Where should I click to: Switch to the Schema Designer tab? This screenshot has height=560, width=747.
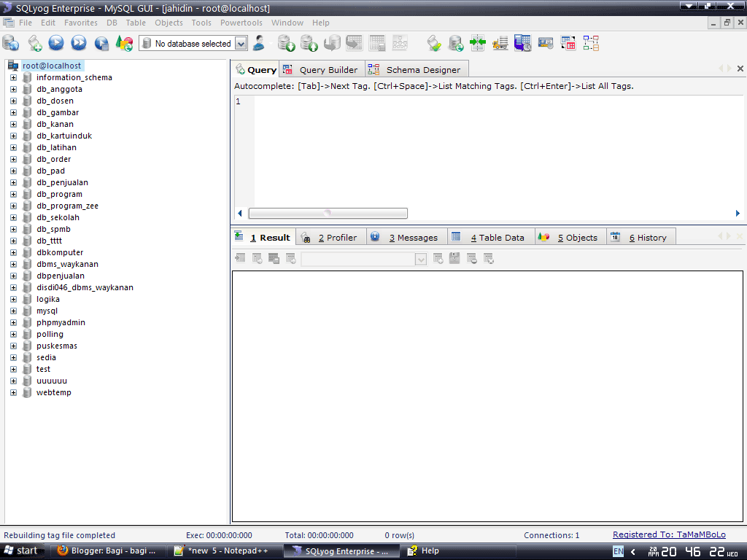pos(416,69)
